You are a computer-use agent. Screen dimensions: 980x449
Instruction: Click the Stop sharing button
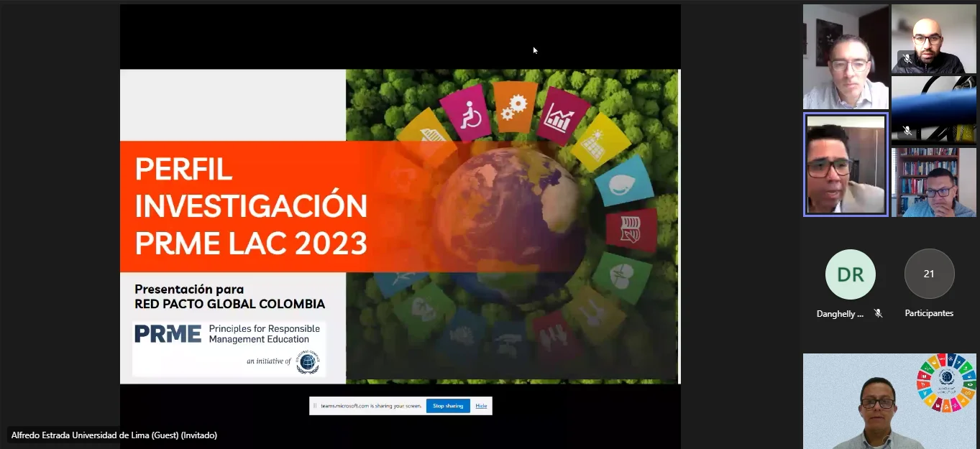point(448,406)
